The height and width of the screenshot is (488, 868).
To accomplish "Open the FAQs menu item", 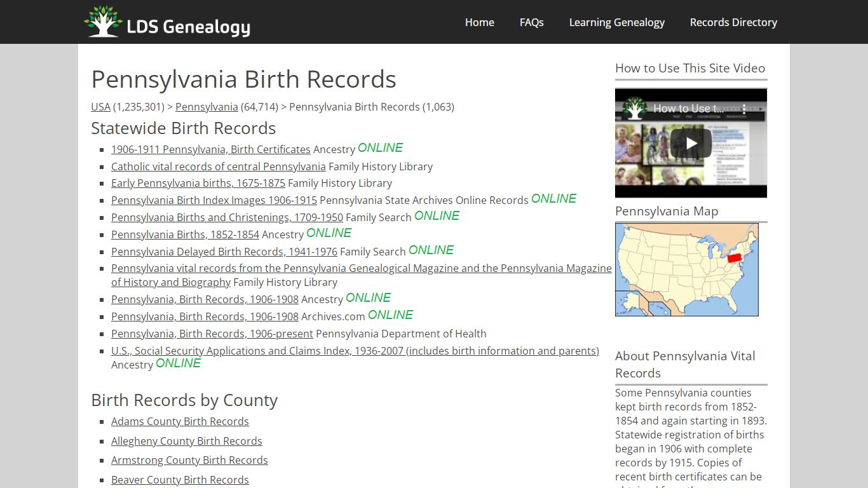I will coord(531,22).
